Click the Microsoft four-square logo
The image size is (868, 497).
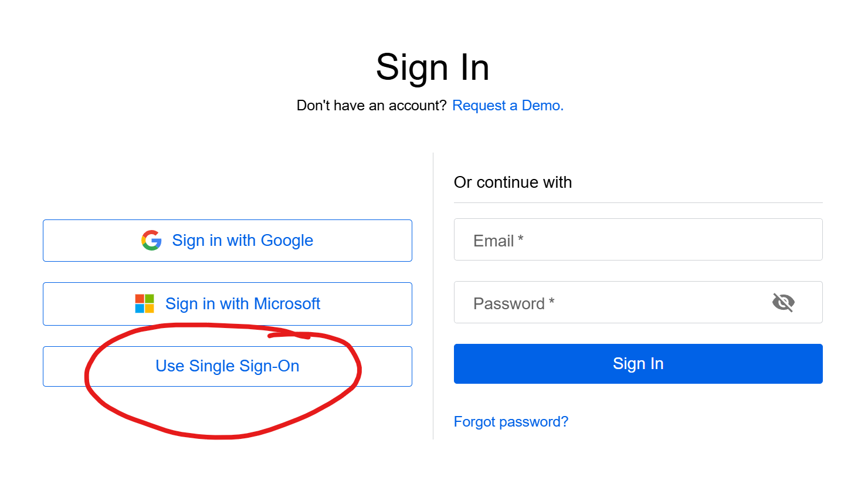click(x=144, y=304)
